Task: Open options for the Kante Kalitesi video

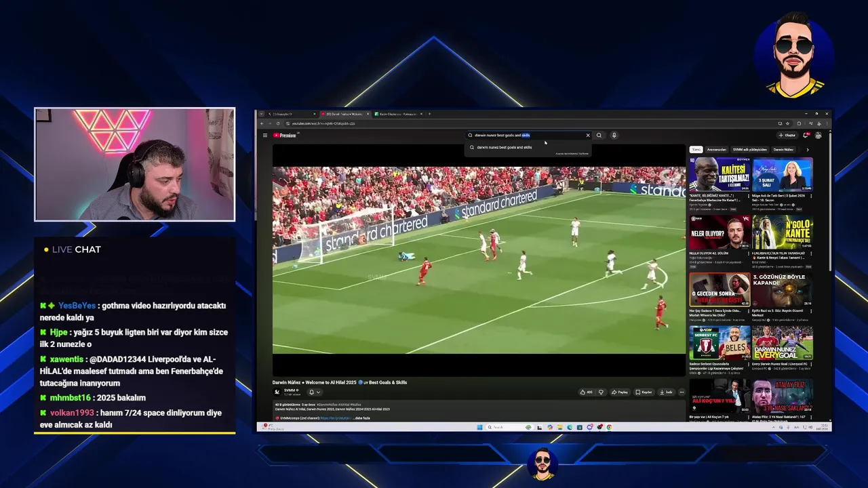Action: click(748, 196)
